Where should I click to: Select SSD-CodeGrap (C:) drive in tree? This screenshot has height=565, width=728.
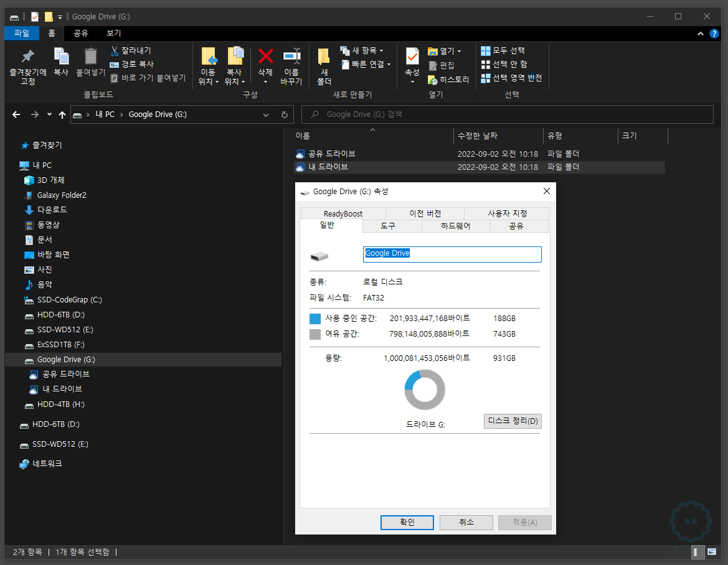pyautogui.click(x=70, y=300)
